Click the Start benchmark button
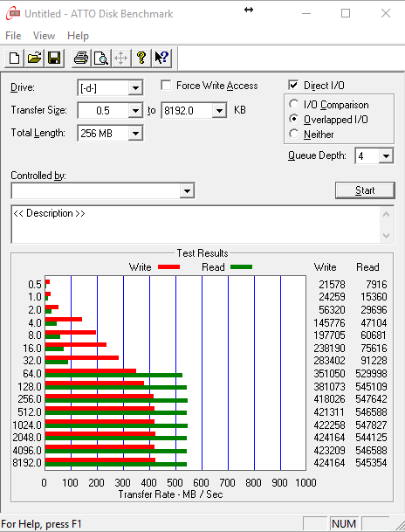The height and width of the screenshot is (532, 405). click(x=365, y=190)
